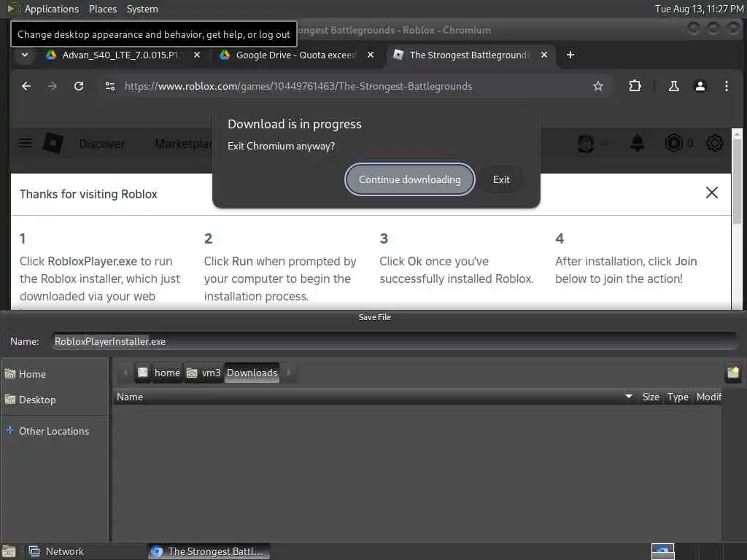Close the Google Drive tab

[x=370, y=55]
